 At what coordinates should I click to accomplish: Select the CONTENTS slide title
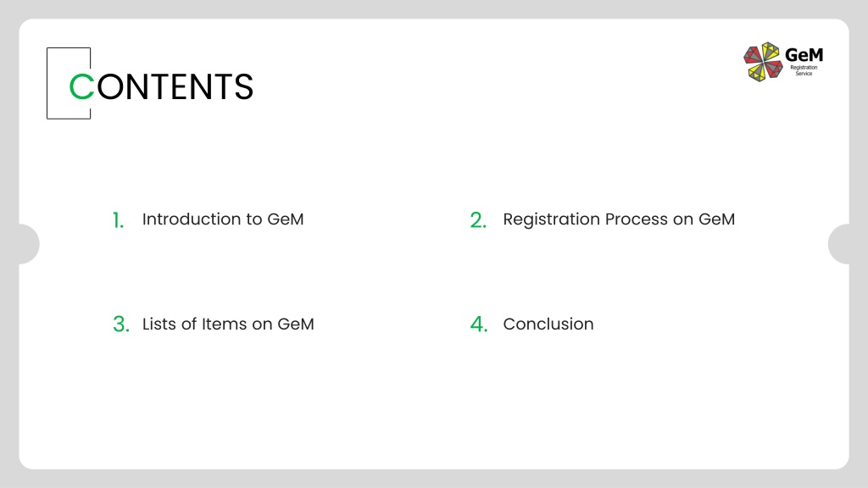coord(161,87)
